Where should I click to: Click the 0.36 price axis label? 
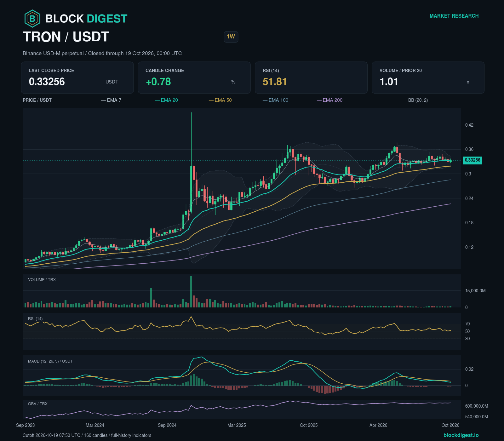(x=469, y=149)
